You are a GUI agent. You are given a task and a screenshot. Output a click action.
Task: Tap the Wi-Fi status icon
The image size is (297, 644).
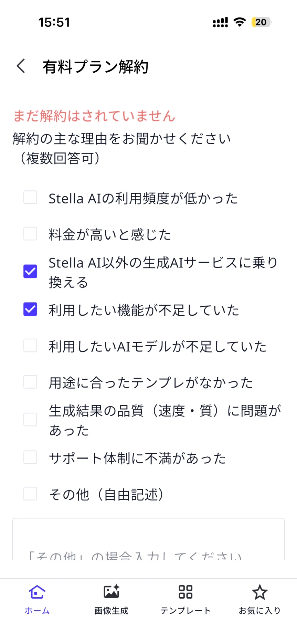pyautogui.click(x=240, y=22)
